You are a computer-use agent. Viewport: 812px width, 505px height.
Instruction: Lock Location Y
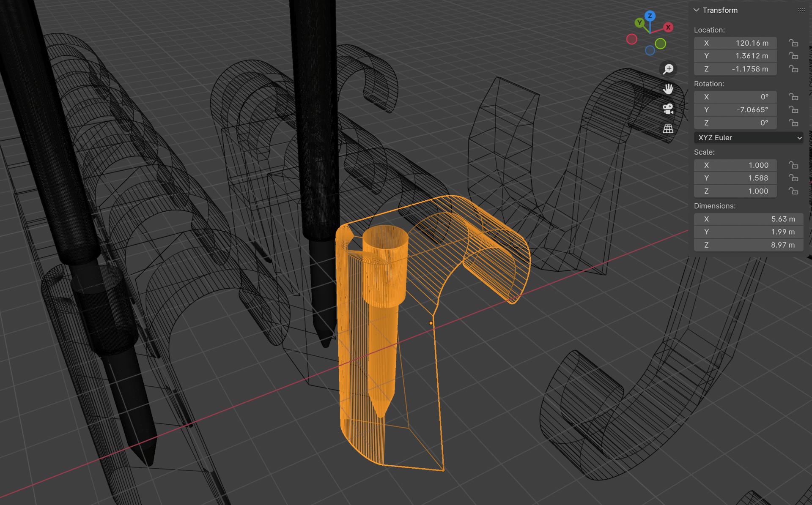793,56
